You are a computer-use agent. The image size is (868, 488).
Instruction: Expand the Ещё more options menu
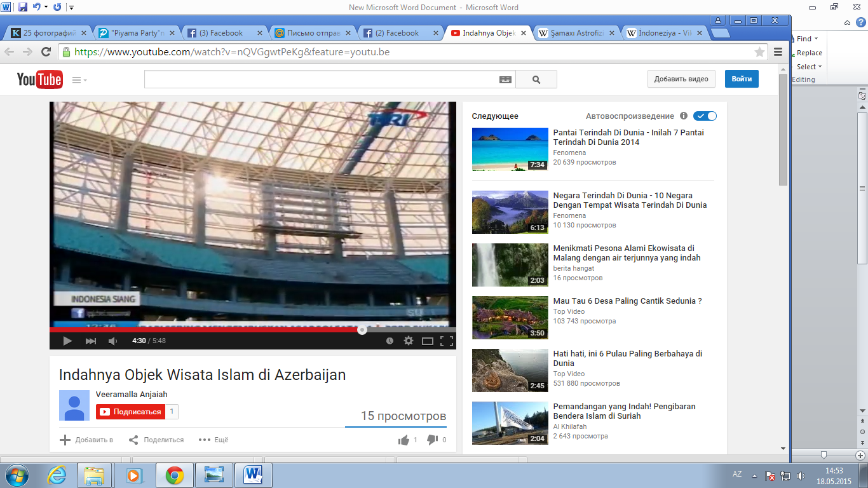coord(213,440)
